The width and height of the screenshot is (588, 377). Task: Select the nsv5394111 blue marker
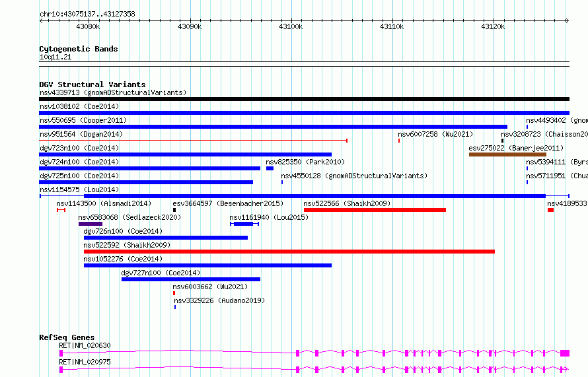527,168
